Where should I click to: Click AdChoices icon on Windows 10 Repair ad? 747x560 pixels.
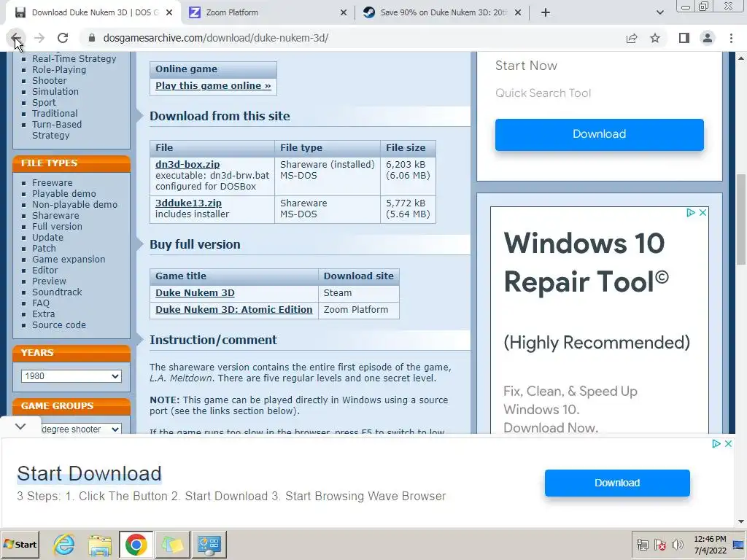click(690, 213)
